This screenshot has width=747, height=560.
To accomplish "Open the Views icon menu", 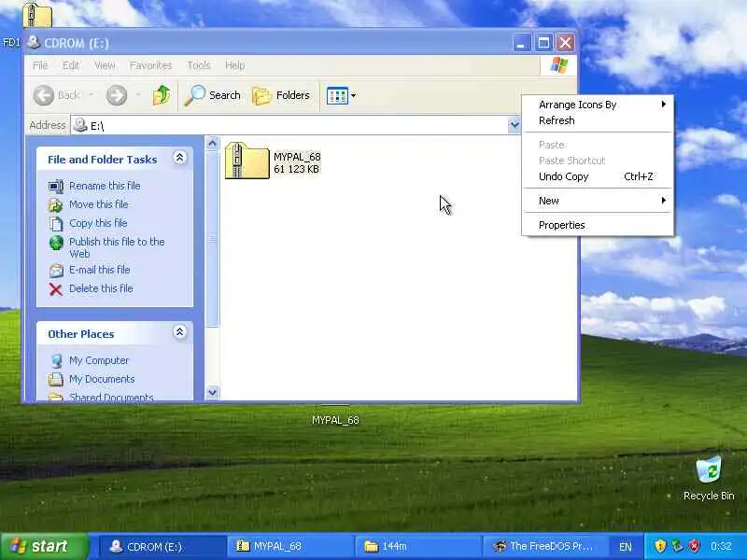I will 337,96.
